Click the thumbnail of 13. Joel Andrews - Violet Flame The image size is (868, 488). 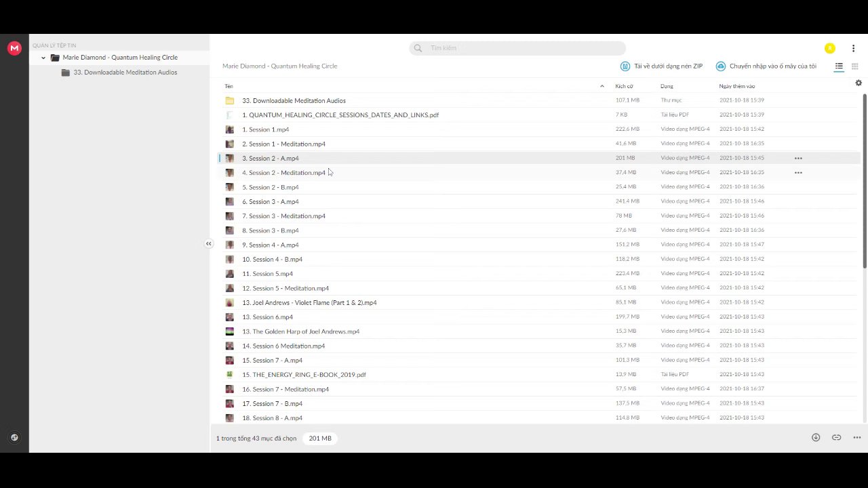coord(230,303)
